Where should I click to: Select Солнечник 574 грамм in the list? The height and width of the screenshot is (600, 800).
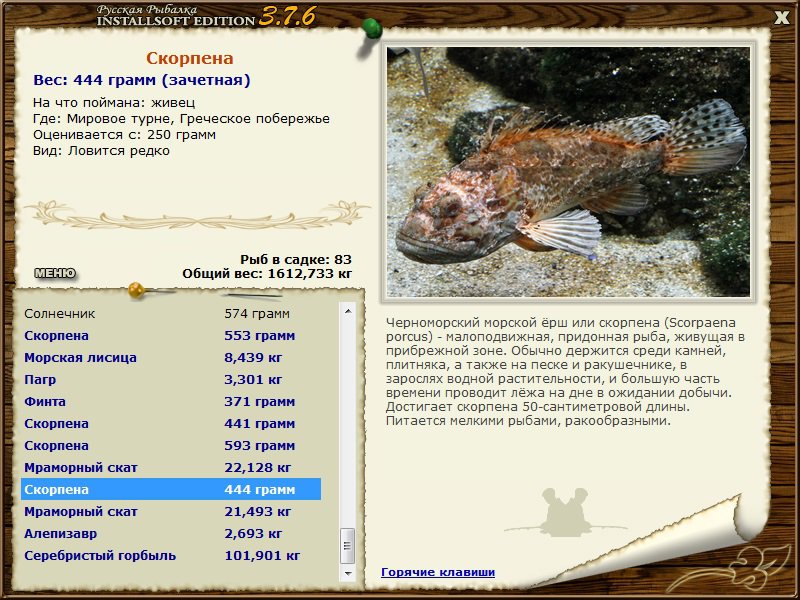[x=171, y=314]
